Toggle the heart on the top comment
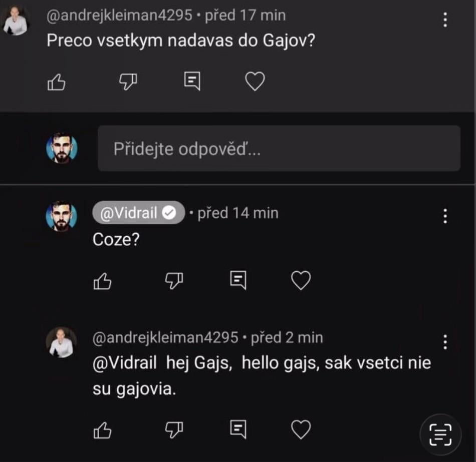The width and height of the screenshot is (476, 462). pos(255,82)
